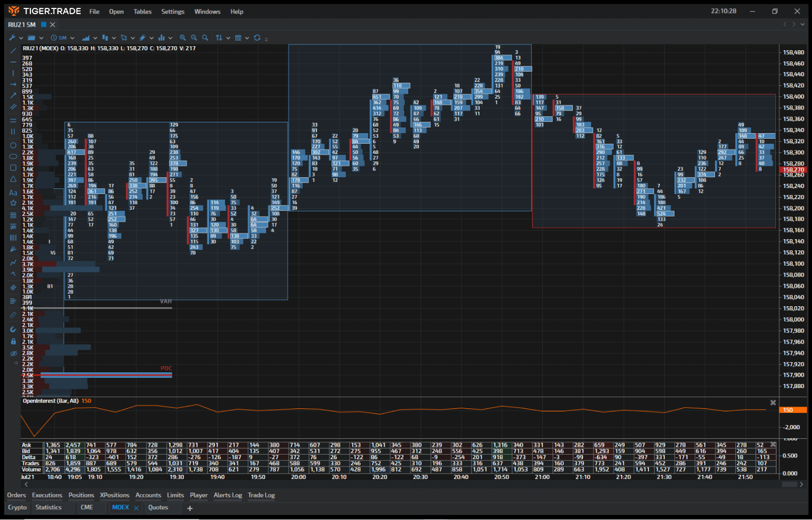Expand the hidden tabs chevron at top right
The height and width of the screenshot is (520, 812).
pyautogui.click(x=801, y=24)
